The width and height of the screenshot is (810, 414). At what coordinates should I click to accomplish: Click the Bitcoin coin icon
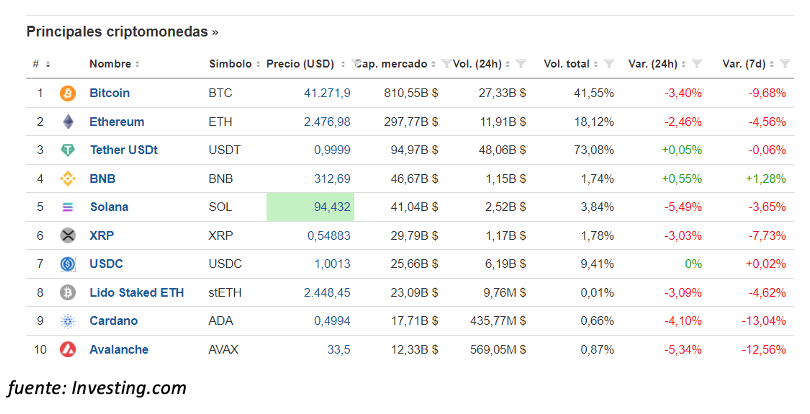pos(68,94)
